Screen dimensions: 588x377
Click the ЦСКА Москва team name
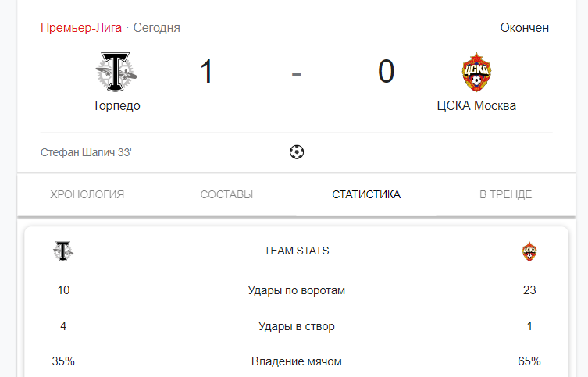[x=476, y=105]
